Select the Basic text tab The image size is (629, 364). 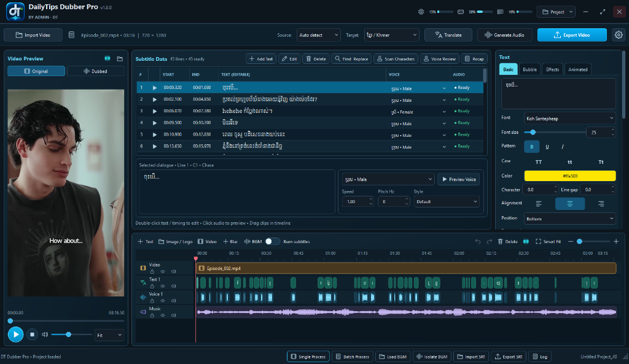tap(508, 69)
